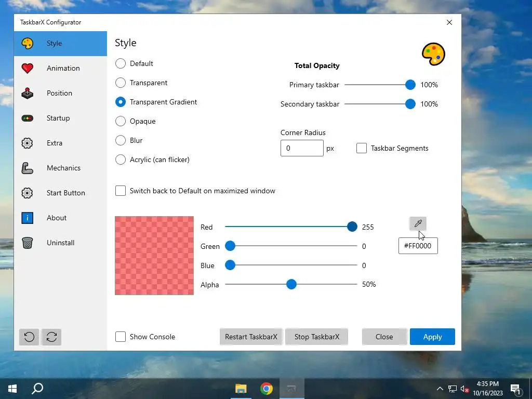The width and height of the screenshot is (532, 399).
Task: Open the Start Button settings
Action: click(60, 193)
